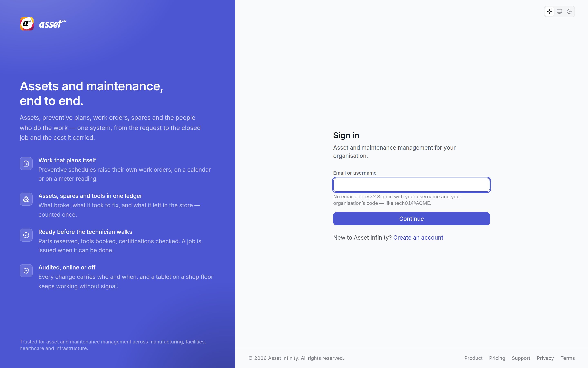The width and height of the screenshot is (588, 368).
Task: Switch to light theme sun icon
Action: click(550, 11)
